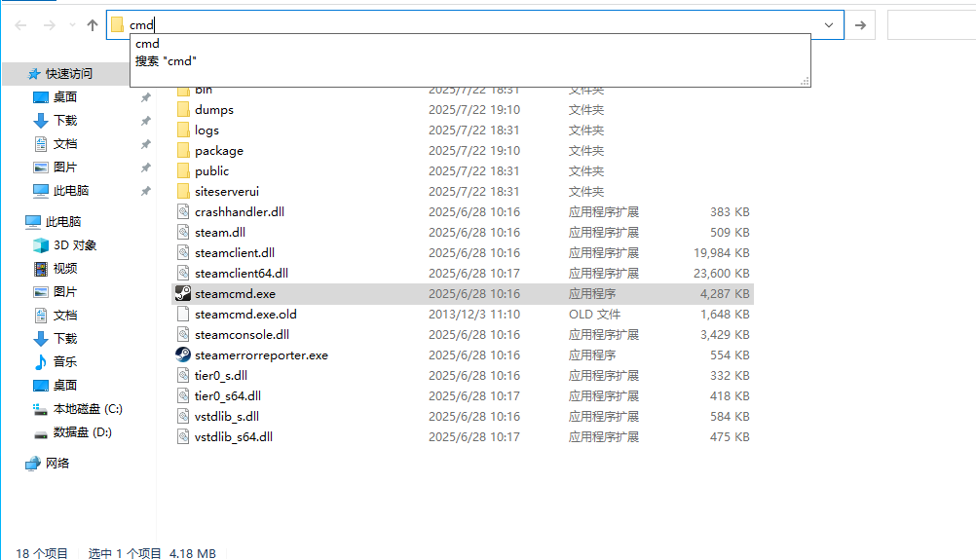Click the search box
Image resolution: width=976 pixels, height=560 pixels.
(931, 25)
